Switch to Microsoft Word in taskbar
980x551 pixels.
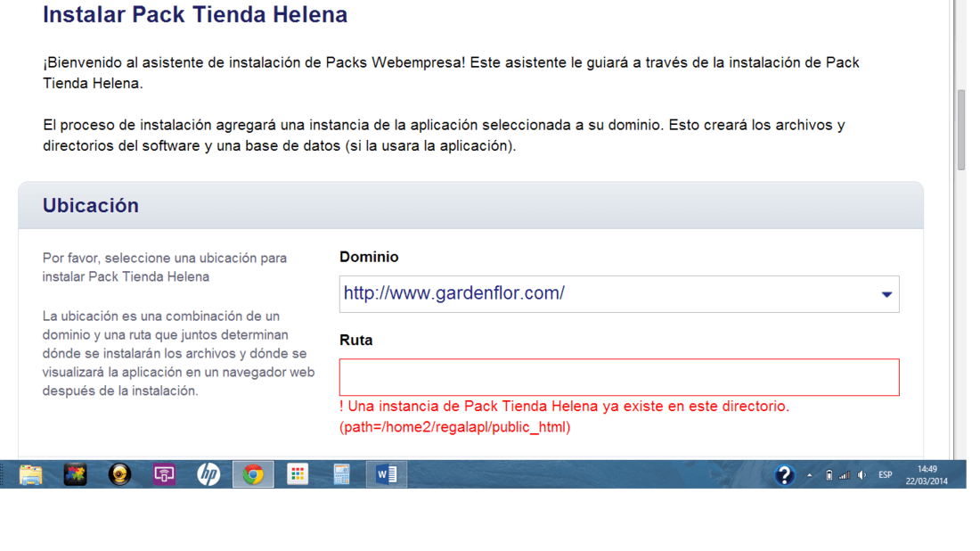(x=387, y=474)
